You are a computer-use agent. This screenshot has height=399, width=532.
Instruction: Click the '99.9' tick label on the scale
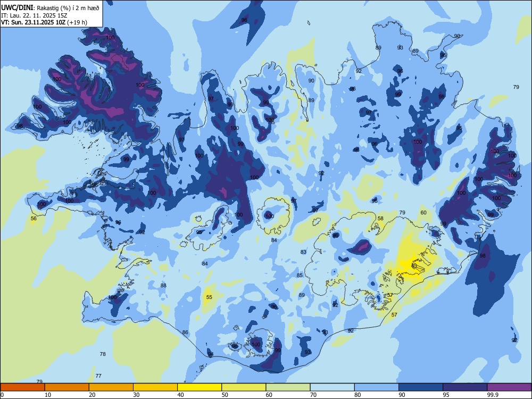pos(492,395)
